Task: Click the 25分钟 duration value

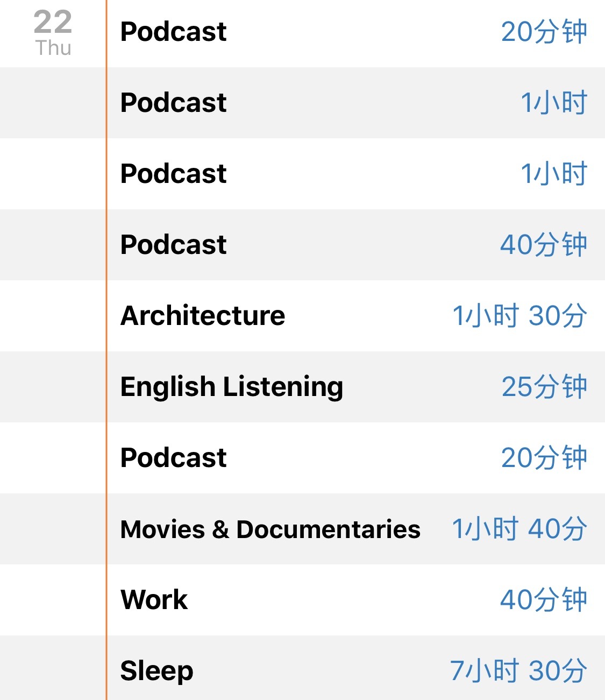Action: pyautogui.click(x=544, y=386)
